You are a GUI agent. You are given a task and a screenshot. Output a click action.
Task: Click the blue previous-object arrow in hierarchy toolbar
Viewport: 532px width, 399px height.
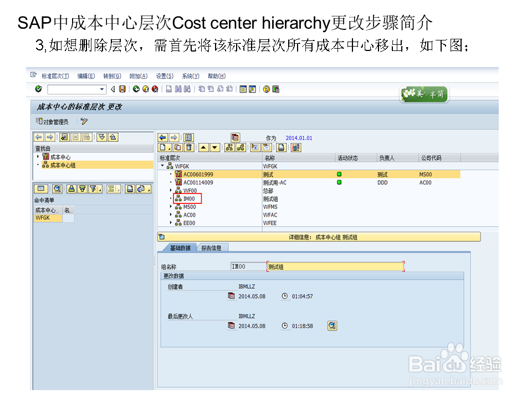pos(163,137)
